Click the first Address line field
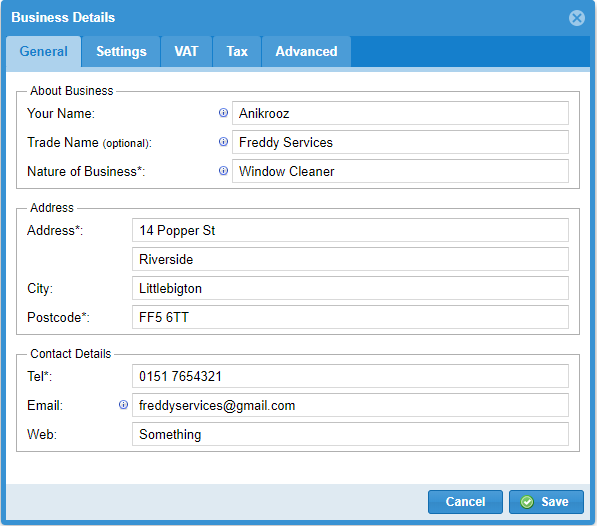597x526 pixels. coord(350,230)
